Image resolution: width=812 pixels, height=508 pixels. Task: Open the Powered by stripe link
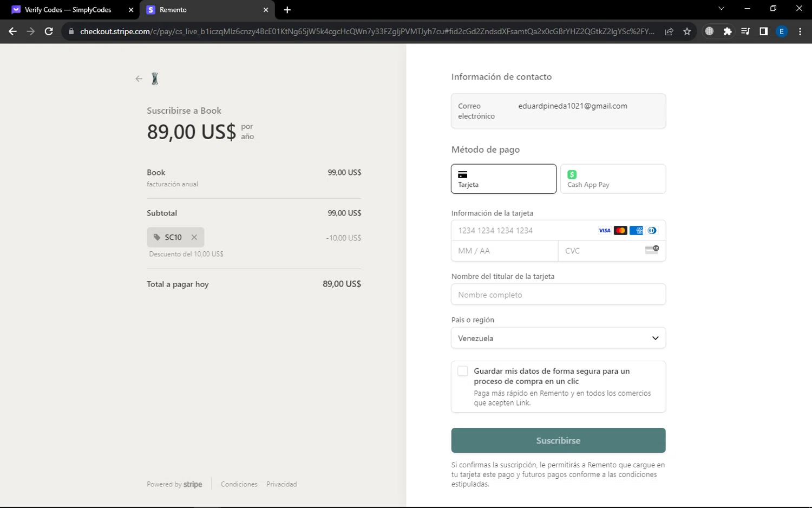pos(174,484)
